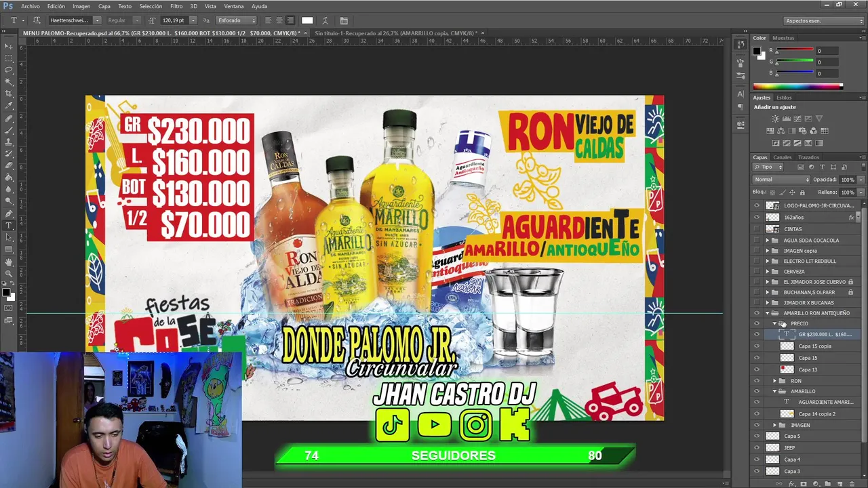Open the font family dropdown

[x=97, y=20]
